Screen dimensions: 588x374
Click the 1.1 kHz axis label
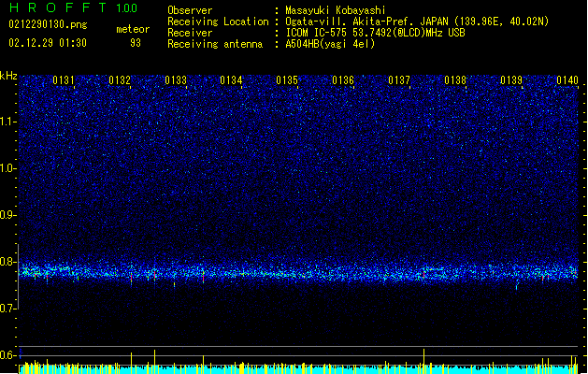pos(8,122)
